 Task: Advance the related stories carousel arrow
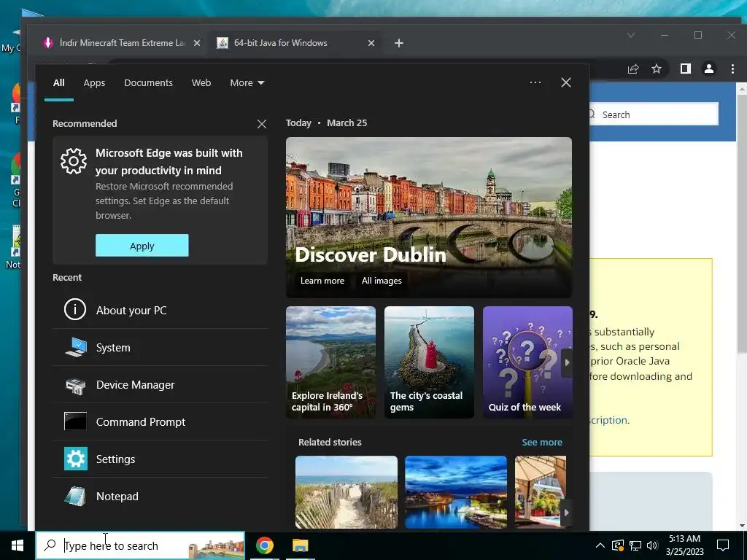tap(566, 513)
